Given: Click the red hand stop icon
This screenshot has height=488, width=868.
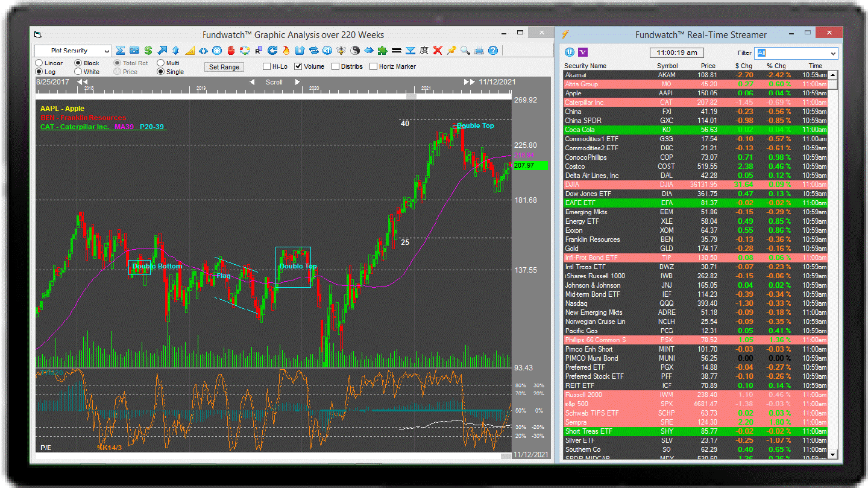Looking at the screenshot, I should pos(231,51).
